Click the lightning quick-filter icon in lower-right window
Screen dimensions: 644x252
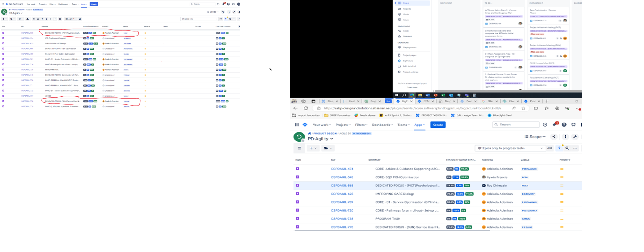point(559,148)
